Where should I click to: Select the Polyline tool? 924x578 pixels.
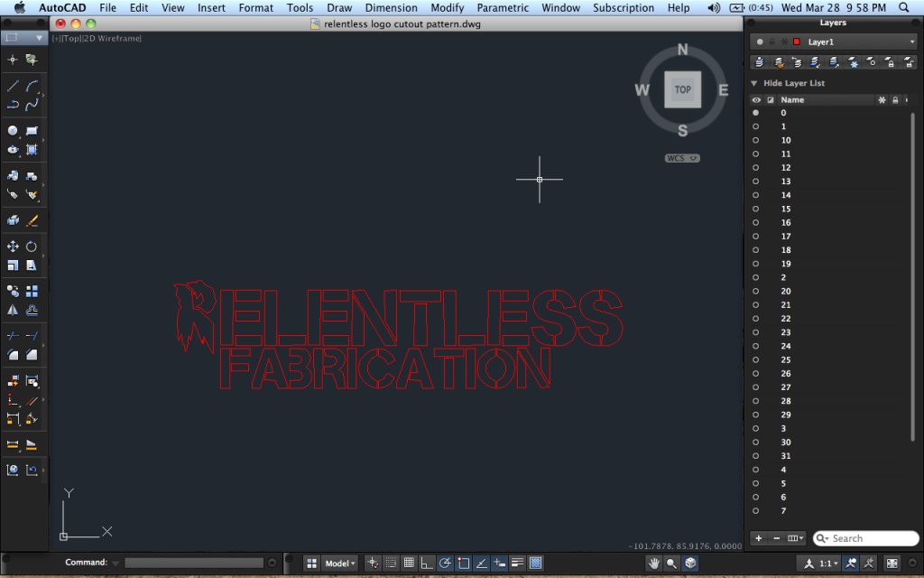pyautogui.click(x=13, y=105)
